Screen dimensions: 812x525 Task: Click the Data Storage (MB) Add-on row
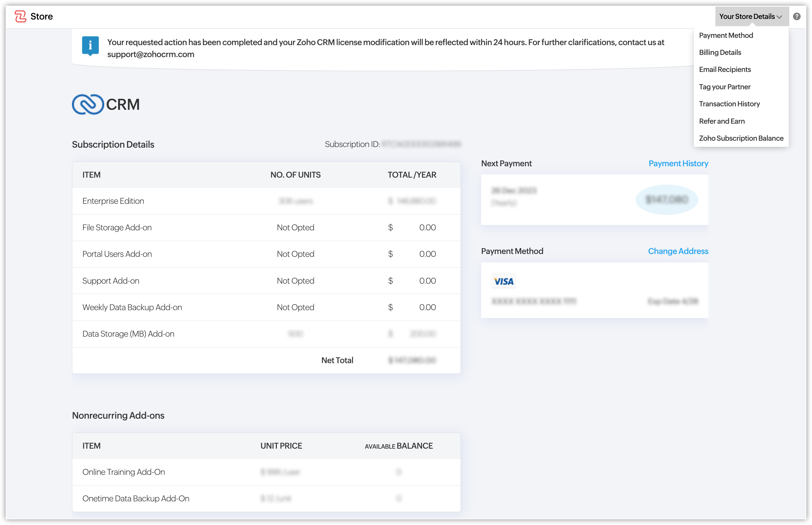[128, 334]
